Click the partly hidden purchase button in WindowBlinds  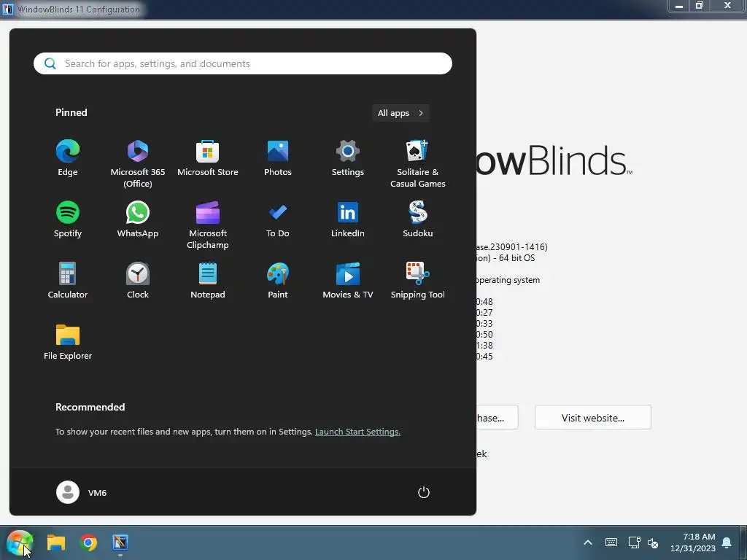(497, 418)
